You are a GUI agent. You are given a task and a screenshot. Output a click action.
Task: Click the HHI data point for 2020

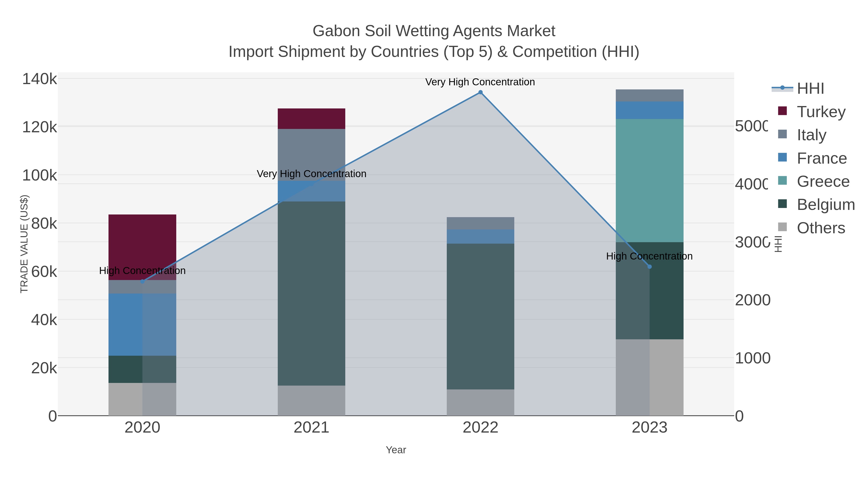pyautogui.click(x=142, y=281)
